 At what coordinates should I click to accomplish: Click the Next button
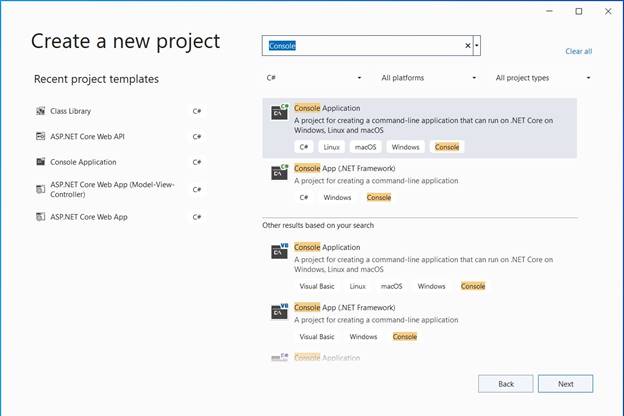click(566, 384)
